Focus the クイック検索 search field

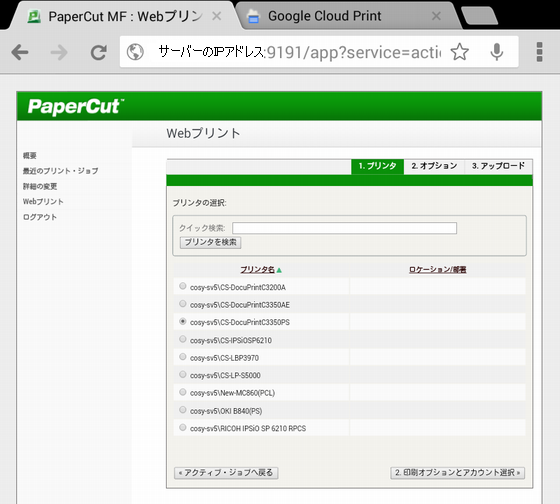coord(344,228)
